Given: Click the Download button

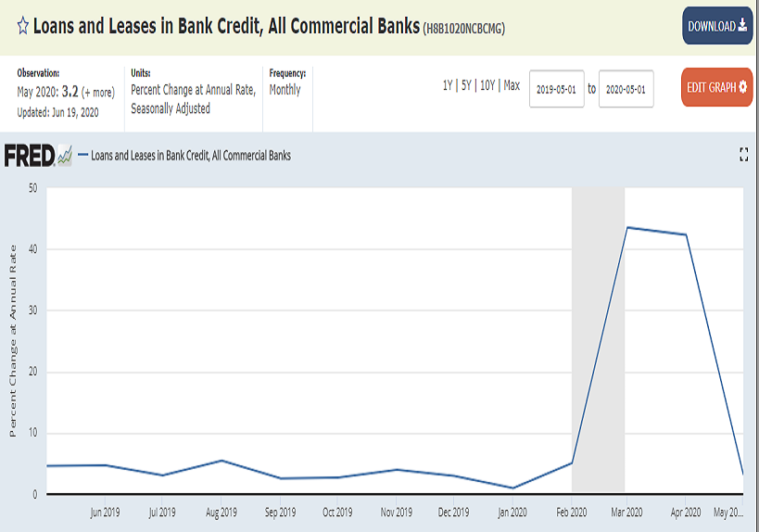Looking at the screenshot, I should pyautogui.click(x=717, y=26).
